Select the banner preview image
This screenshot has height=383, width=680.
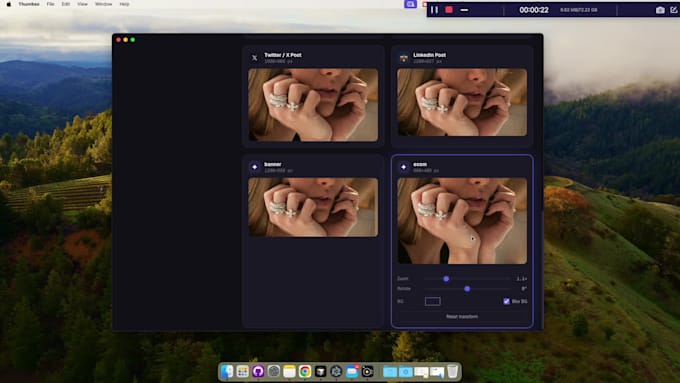click(x=313, y=207)
